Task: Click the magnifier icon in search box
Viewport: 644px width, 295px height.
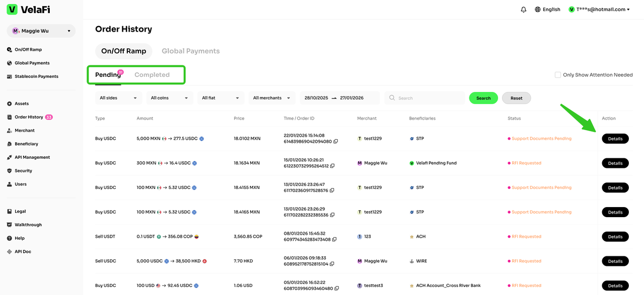Action: click(x=392, y=98)
